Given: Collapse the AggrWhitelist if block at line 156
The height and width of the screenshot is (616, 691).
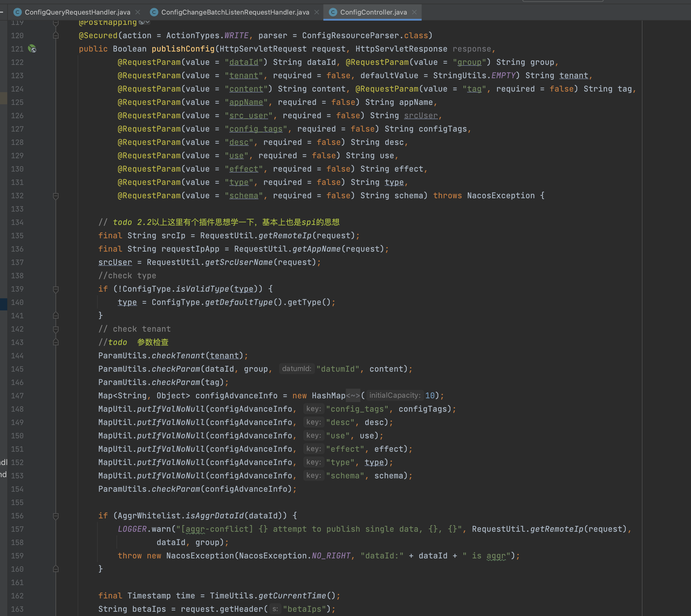Looking at the screenshot, I should [56, 516].
